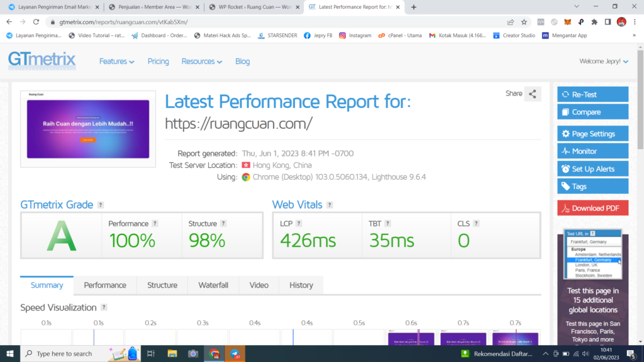Click the Re-Test button

tap(592, 94)
